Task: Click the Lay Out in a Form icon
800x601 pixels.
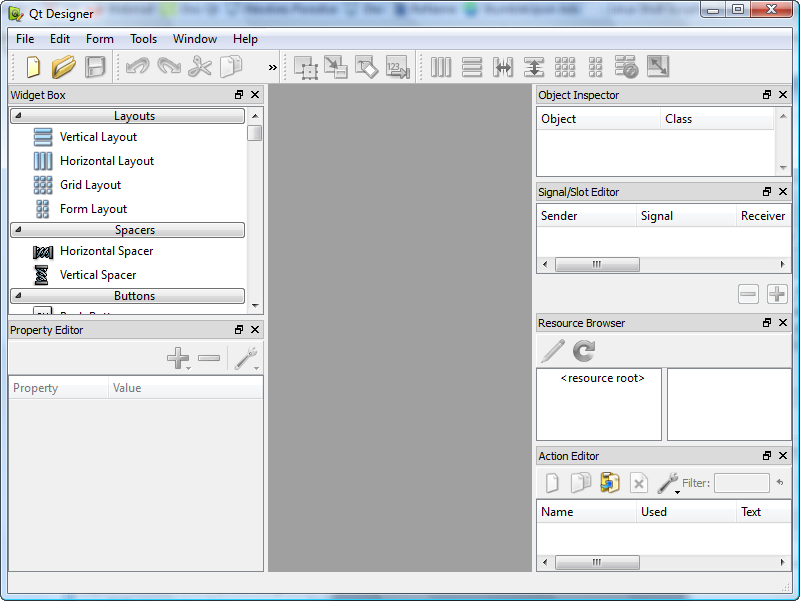Action: [595, 67]
